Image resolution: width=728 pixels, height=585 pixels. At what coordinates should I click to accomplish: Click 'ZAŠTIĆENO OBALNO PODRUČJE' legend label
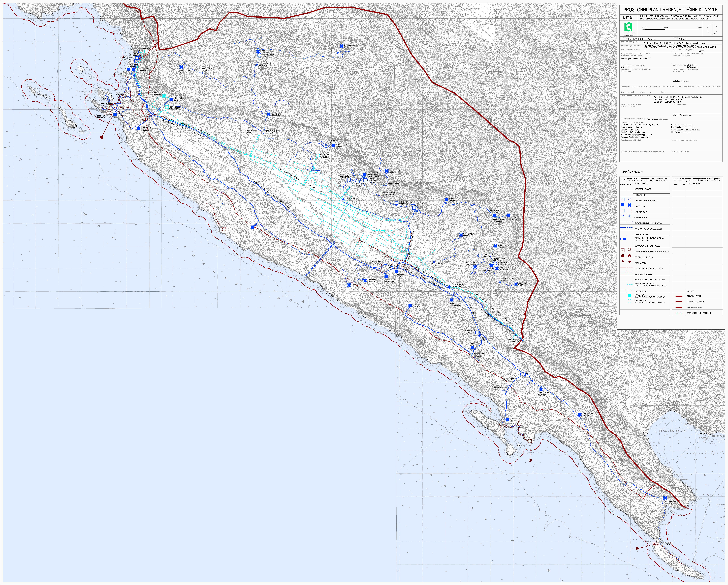coord(699,313)
